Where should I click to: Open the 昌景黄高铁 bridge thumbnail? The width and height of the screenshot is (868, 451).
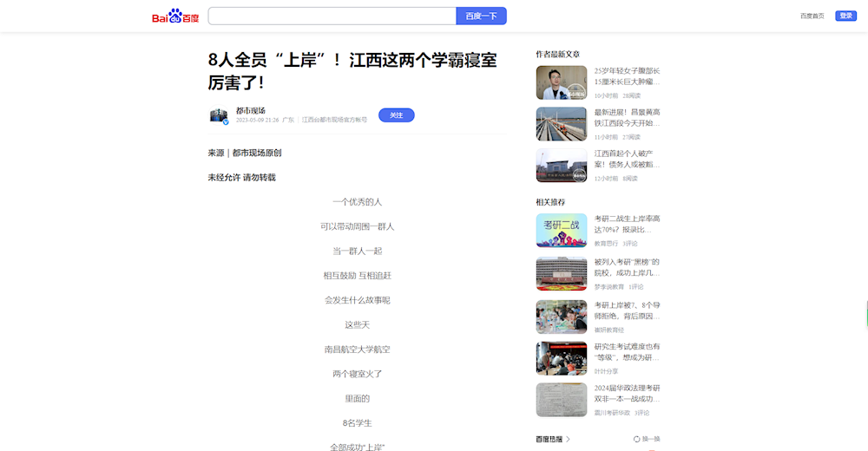coord(562,124)
